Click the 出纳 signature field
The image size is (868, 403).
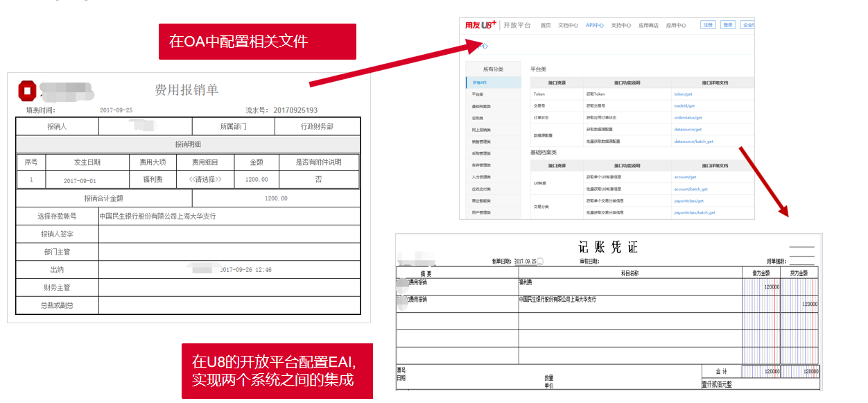229,270
